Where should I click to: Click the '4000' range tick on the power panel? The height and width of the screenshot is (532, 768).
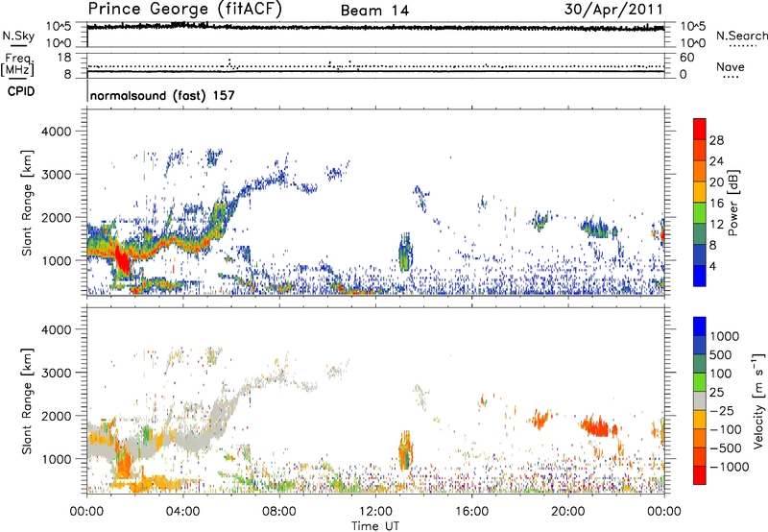[57, 132]
